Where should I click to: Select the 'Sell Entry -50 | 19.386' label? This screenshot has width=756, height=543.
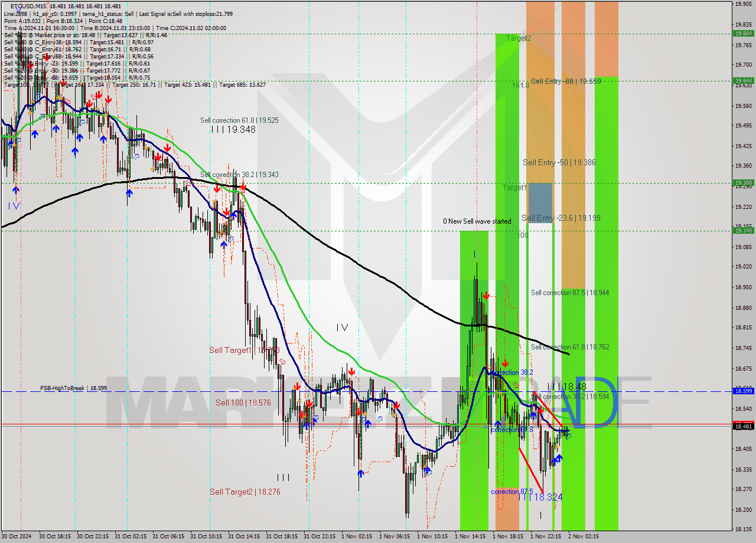pyautogui.click(x=559, y=162)
